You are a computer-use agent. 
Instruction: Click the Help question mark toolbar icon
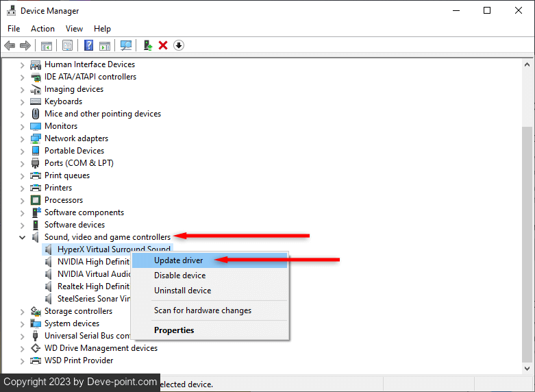click(88, 45)
